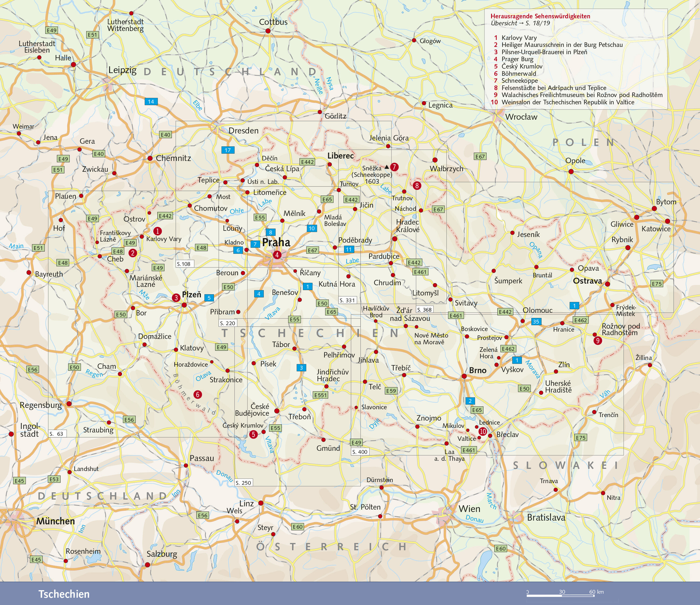Click Český Krumlov entry in the legend

522,66
